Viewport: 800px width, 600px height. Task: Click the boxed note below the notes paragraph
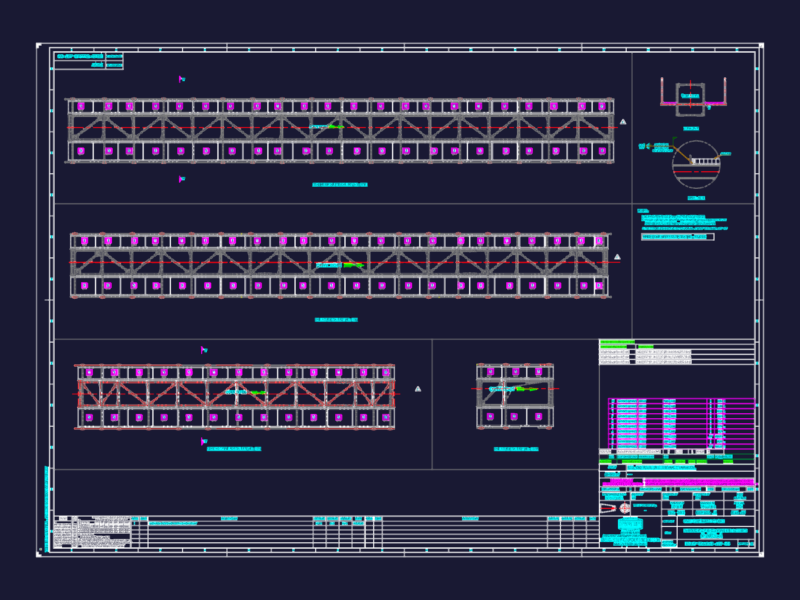coord(678,237)
